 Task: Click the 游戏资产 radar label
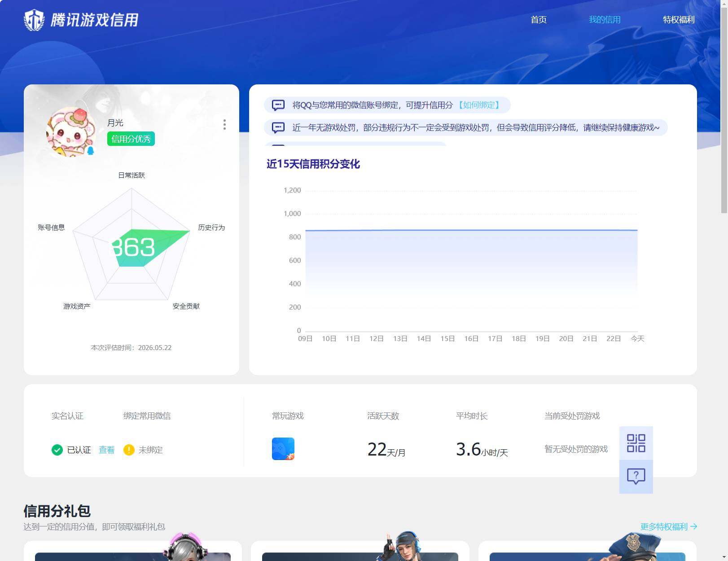click(x=77, y=306)
